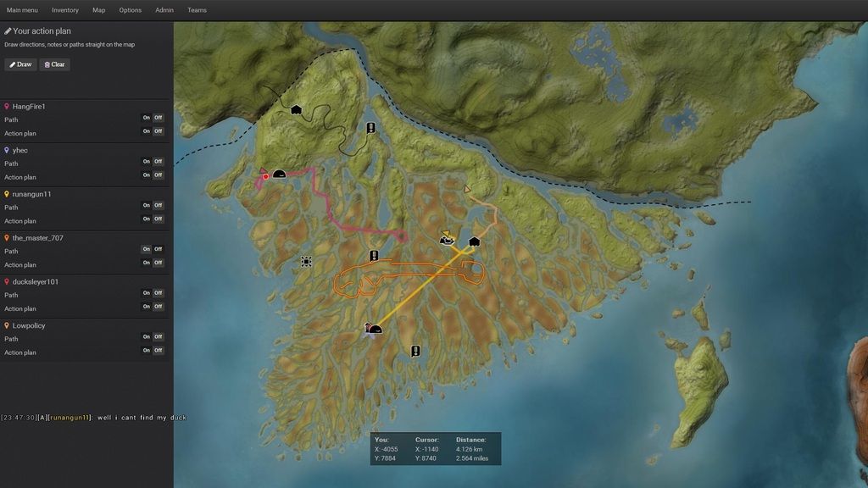Turn HangFire1 Path on
Viewport: 868px width, 488px height.
146,118
